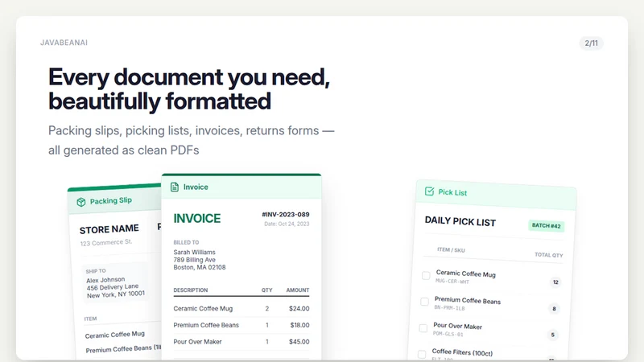Viewport: 644px width, 362px height.
Task: Click the DESCRIPTION column header
Action: [x=191, y=290]
